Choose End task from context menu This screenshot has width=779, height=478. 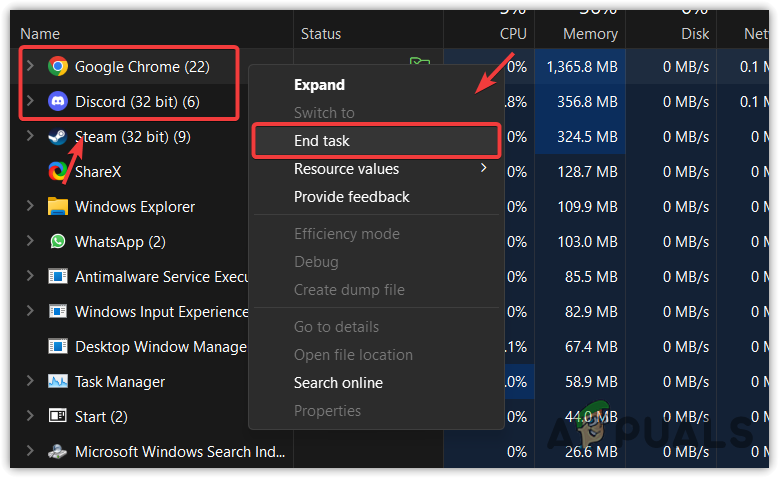322,141
